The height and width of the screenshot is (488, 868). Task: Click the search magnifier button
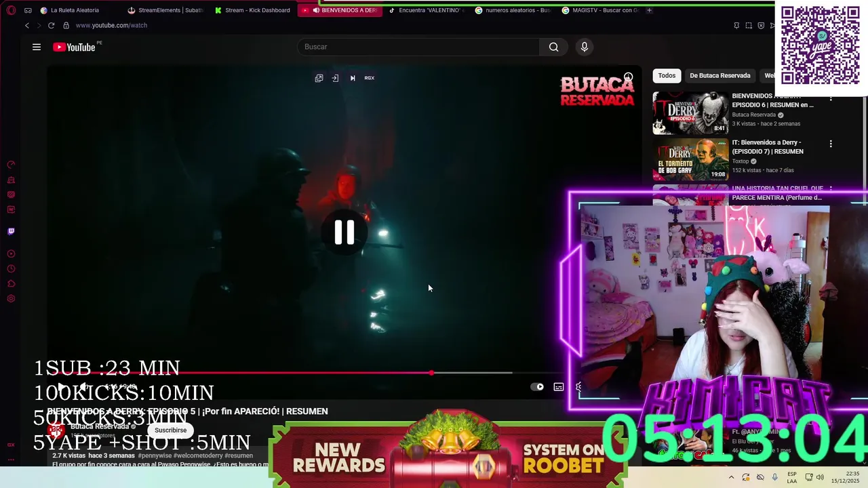[x=554, y=47]
